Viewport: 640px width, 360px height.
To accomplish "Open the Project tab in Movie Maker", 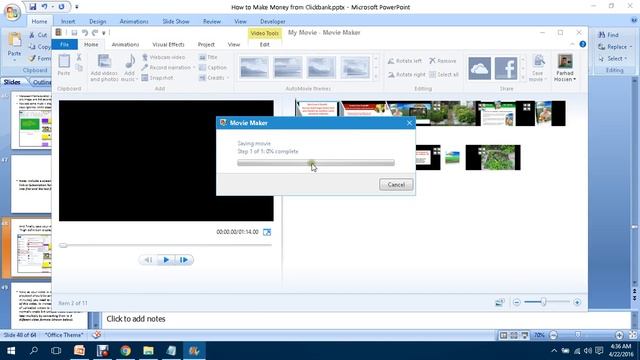I will click(206, 44).
